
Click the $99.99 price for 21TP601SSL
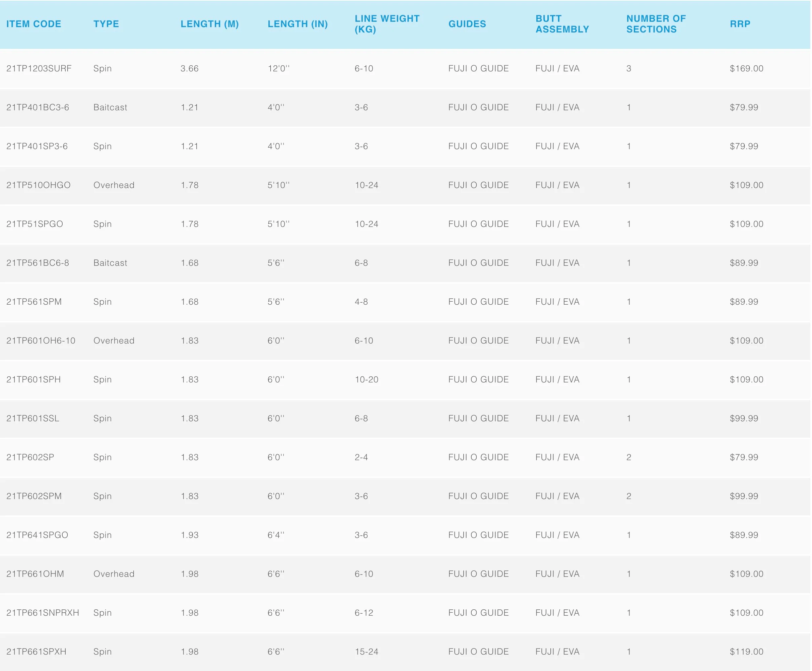[744, 419]
